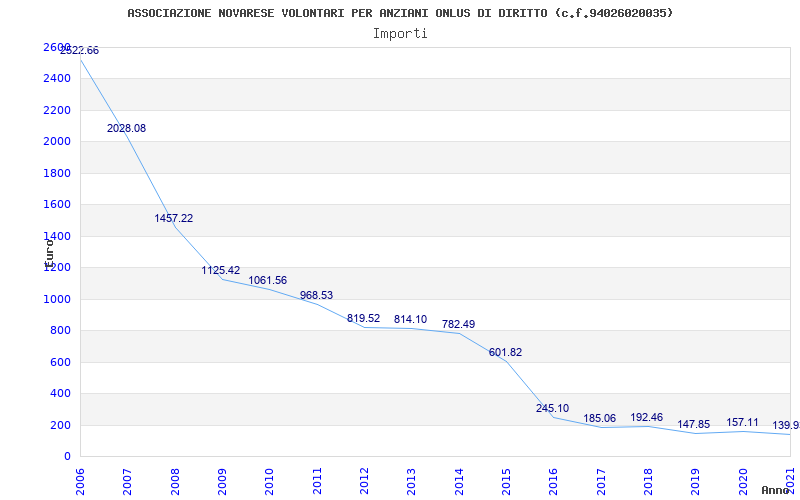Click the 400 value on the Y axis
This screenshot has height=500, width=800.
point(61,394)
